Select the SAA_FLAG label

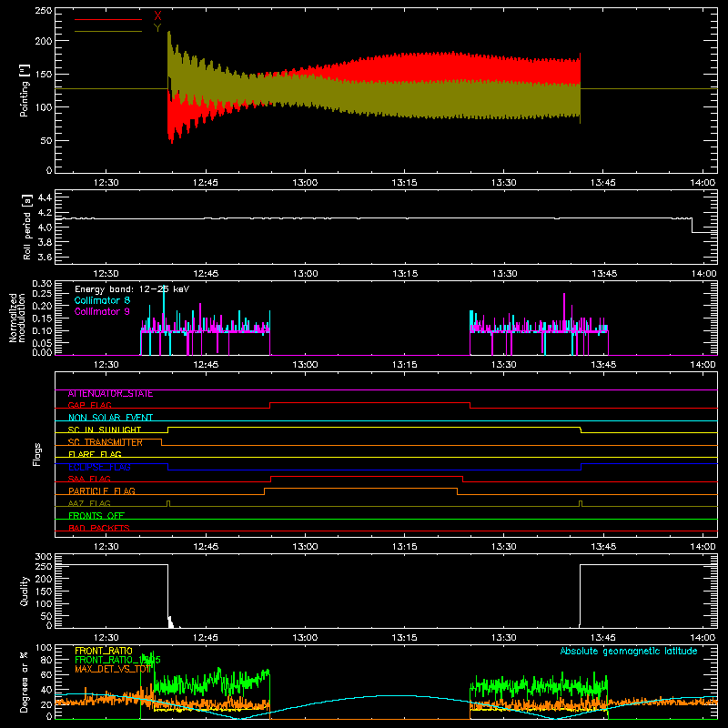point(89,479)
